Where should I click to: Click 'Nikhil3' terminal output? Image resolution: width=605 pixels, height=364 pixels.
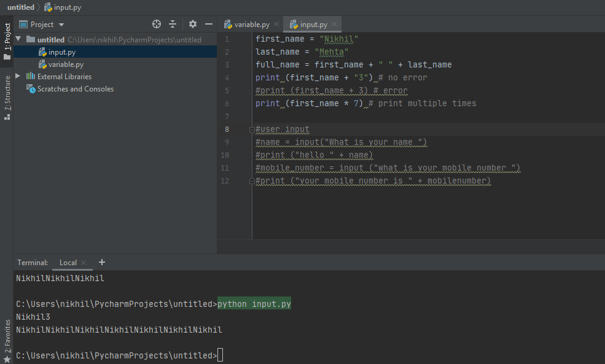click(x=33, y=317)
